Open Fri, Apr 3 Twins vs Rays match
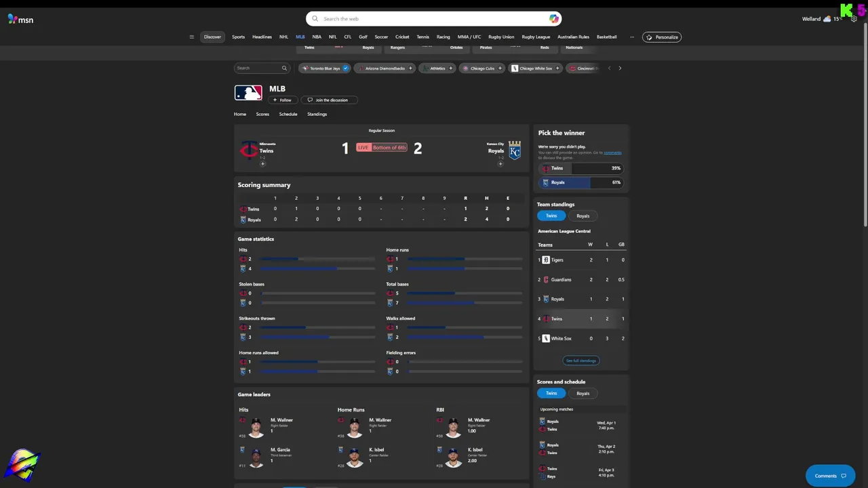This screenshot has width=868, height=488. 581,472
